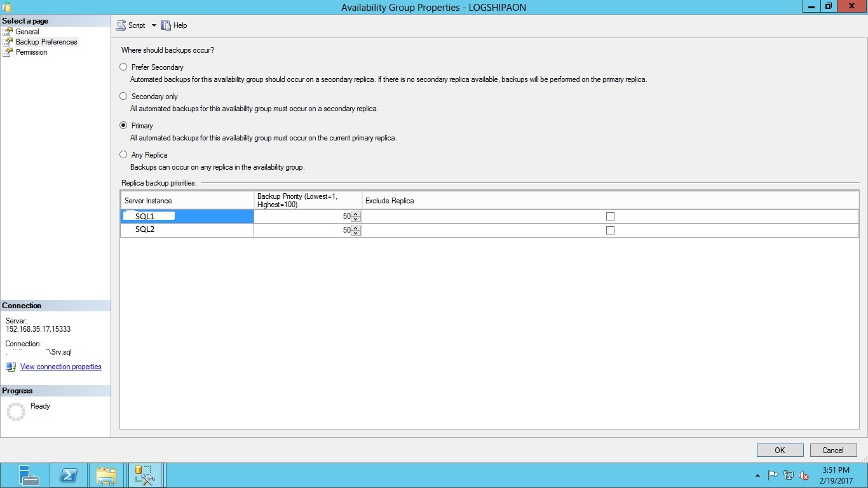Close the Availability Group Properties window
This screenshot has width=868, height=488.
(853, 6)
